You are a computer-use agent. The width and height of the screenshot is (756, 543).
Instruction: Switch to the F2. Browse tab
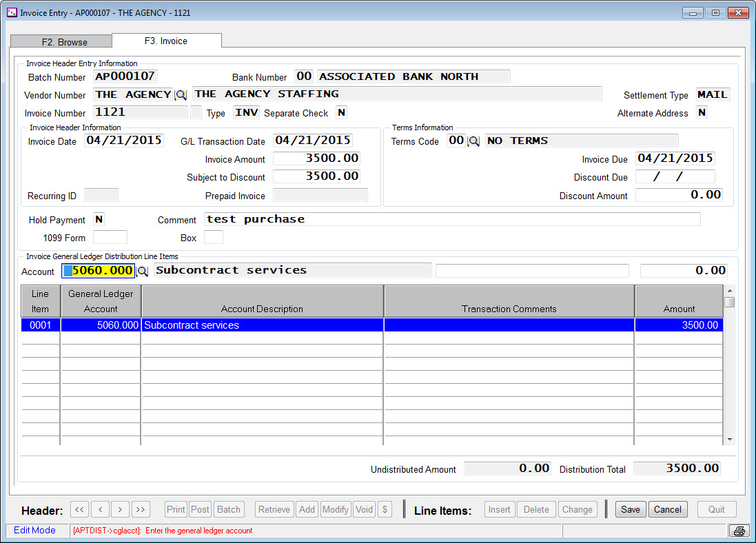tap(64, 42)
